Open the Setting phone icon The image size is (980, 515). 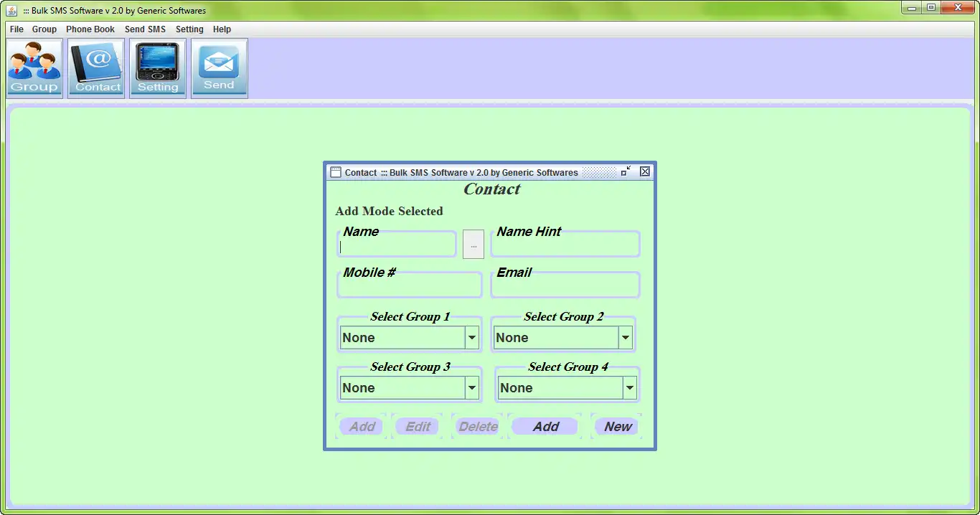pos(158,68)
